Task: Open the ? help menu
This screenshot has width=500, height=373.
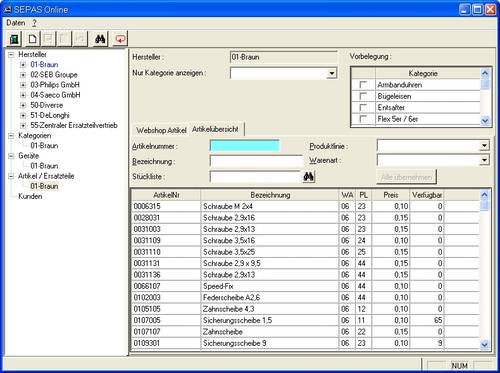Action: [x=34, y=23]
